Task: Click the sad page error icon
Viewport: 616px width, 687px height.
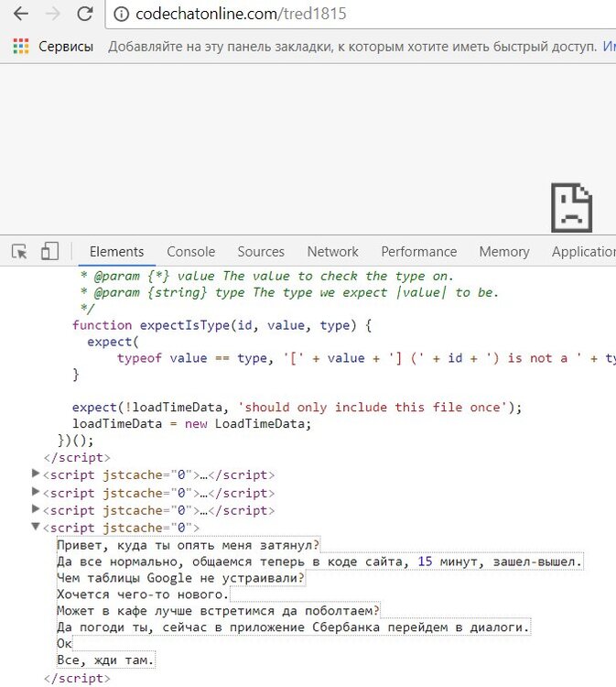Action: coord(570,207)
